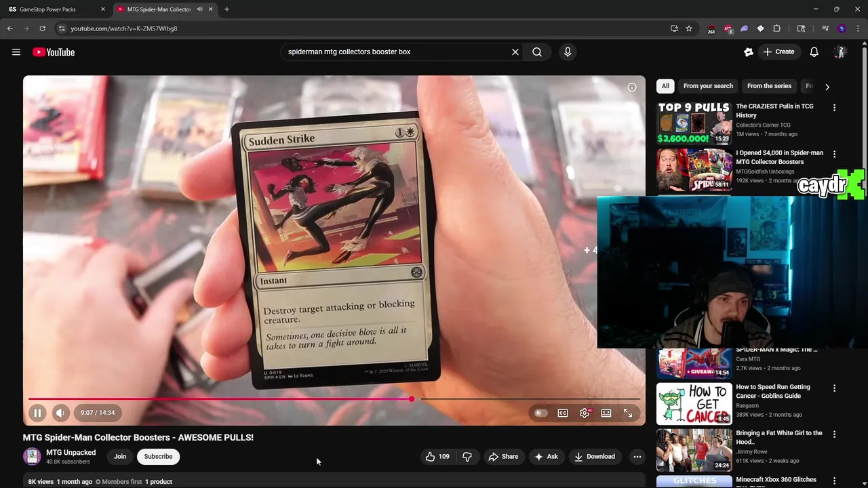Select the All filter chip

pyautogui.click(x=665, y=86)
